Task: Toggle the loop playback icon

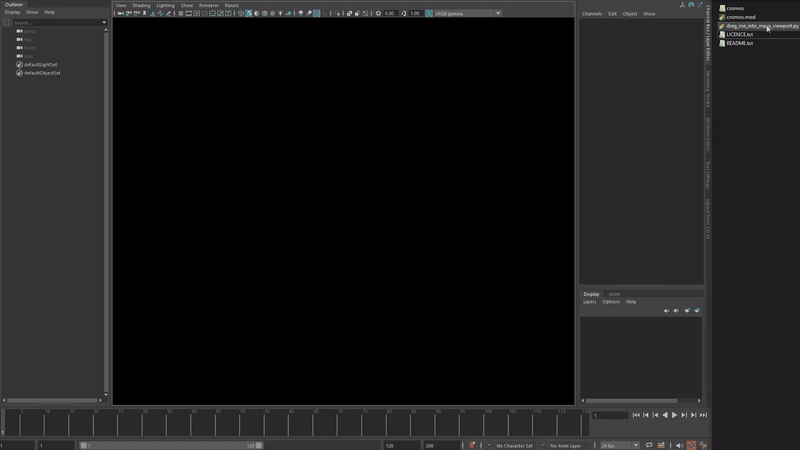Action: tap(649, 445)
